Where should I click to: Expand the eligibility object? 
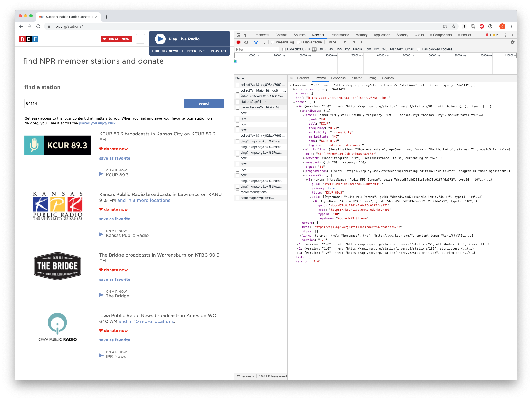coord(304,150)
